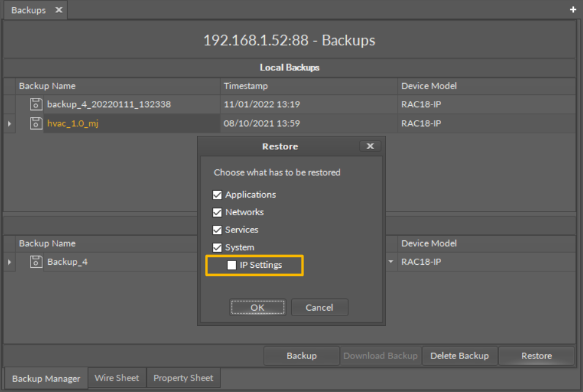Toggle the Services checkbox
The image size is (583, 392).
click(217, 231)
